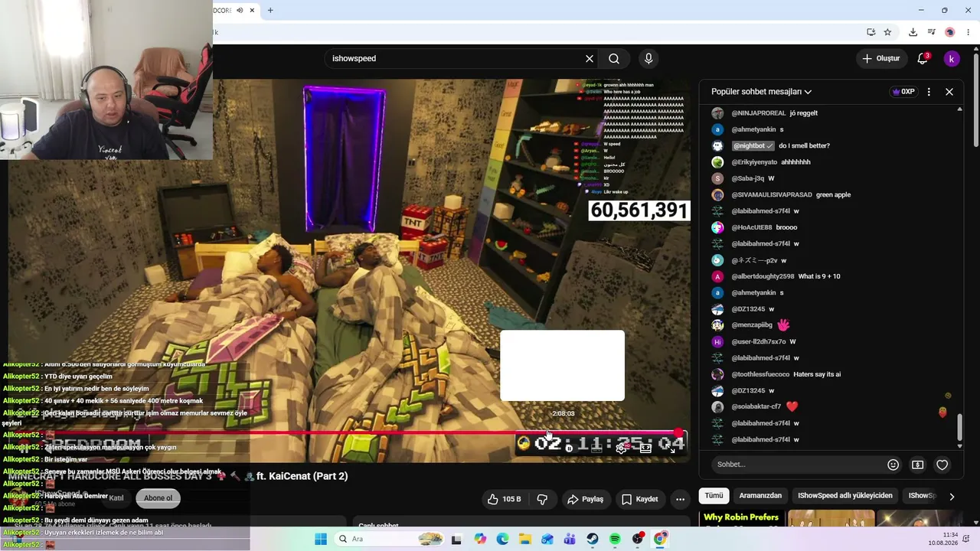Like the video with 105 B likes

tap(504, 499)
